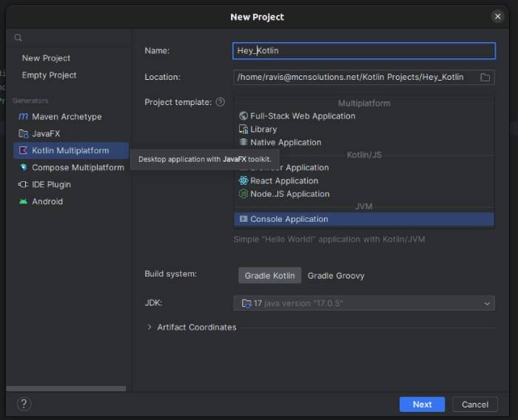
Task: Open Project template help question icon
Action: pyautogui.click(x=221, y=102)
